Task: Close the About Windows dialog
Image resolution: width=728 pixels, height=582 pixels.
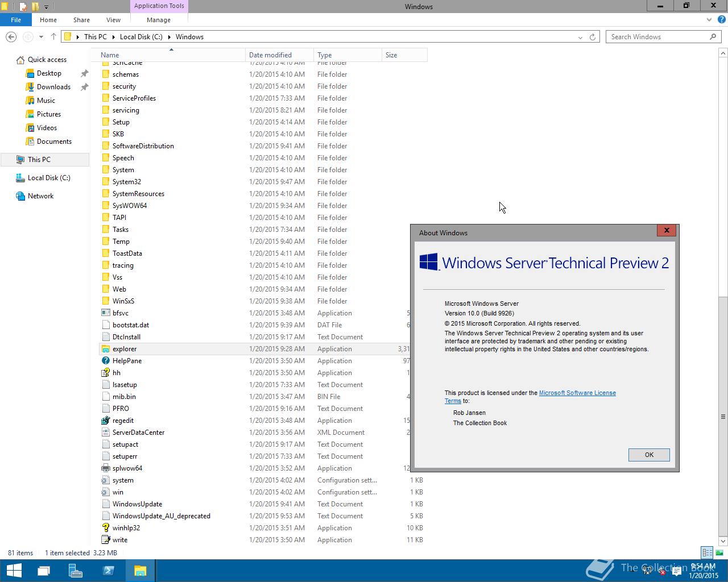Action: click(667, 230)
